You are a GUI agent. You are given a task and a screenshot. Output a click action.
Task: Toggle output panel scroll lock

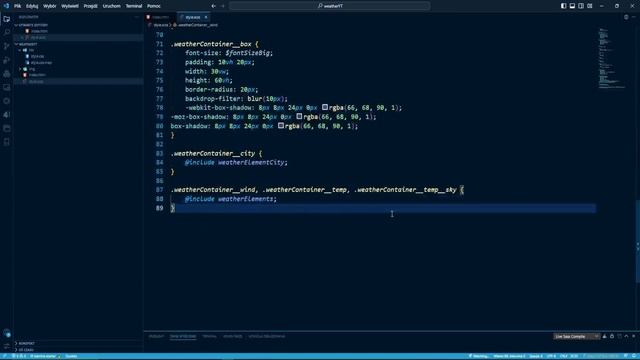[612, 336]
